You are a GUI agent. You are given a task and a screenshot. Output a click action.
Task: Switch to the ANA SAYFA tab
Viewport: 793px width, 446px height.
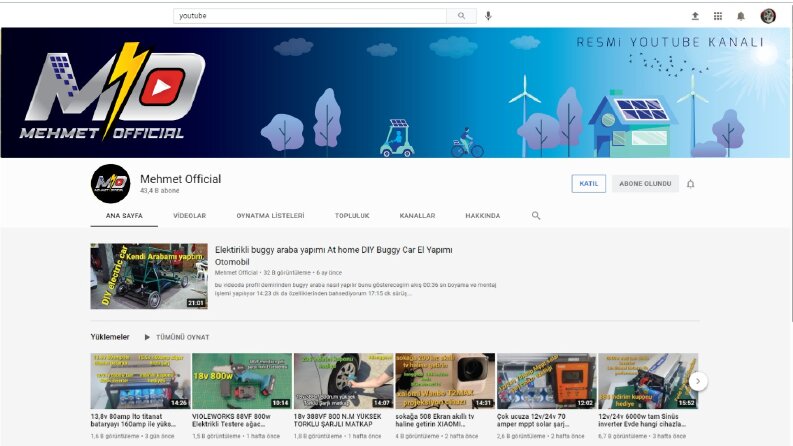click(x=124, y=215)
